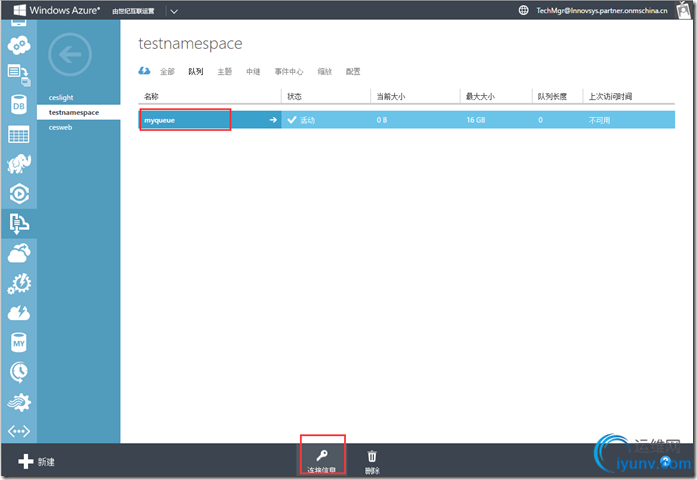Select the Service Bus sidebar icon
697x480 pixels.
(19, 224)
